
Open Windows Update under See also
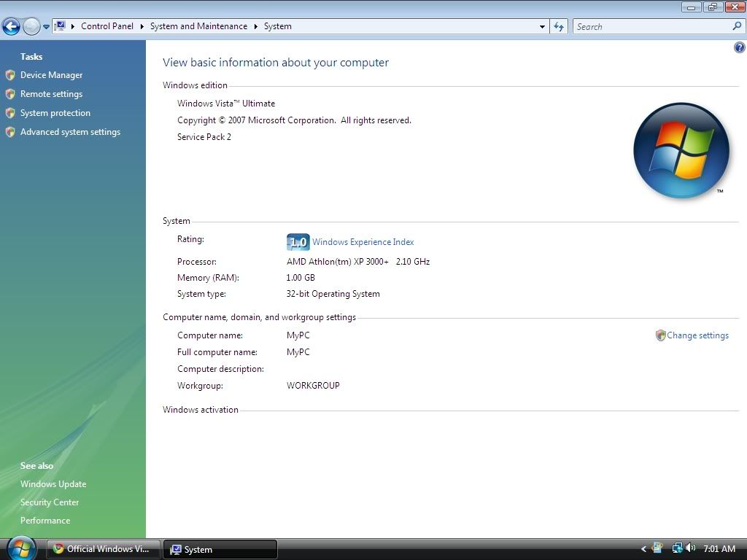coord(53,484)
